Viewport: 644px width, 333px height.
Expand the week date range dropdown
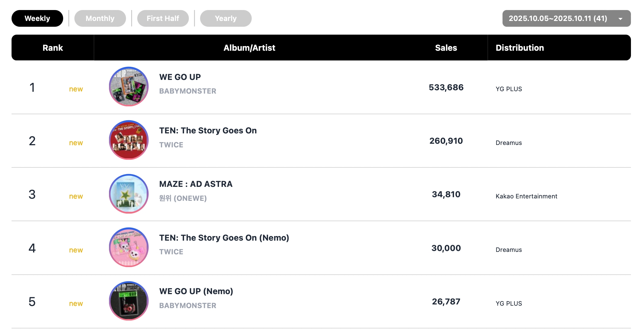pyautogui.click(x=558, y=19)
